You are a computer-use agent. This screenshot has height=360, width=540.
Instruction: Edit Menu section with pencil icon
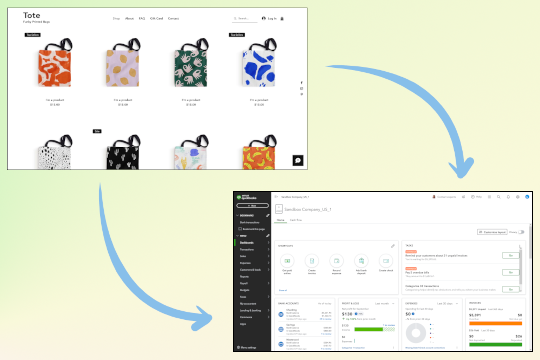[268, 236]
